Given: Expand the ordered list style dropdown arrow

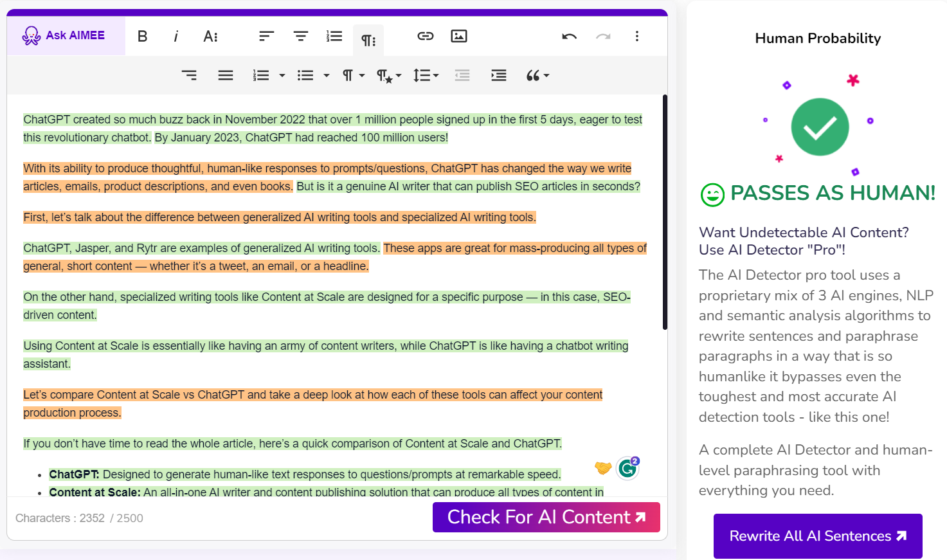Looking at the screenshot, I should click(282, 76).
